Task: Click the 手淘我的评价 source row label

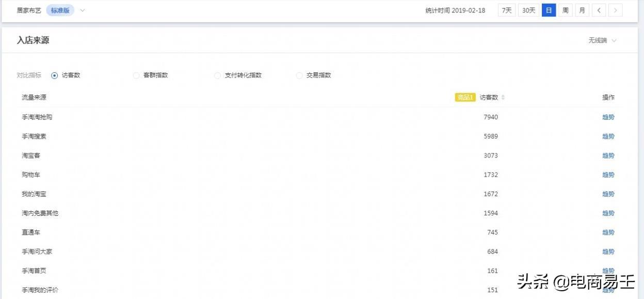Action: (40, 290)
